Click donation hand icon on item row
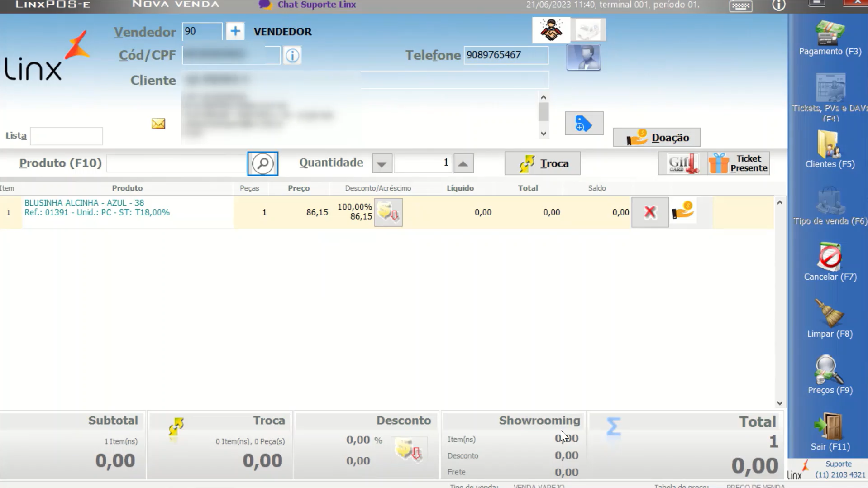Screen dimensions: 868x488 pos(683,211)
